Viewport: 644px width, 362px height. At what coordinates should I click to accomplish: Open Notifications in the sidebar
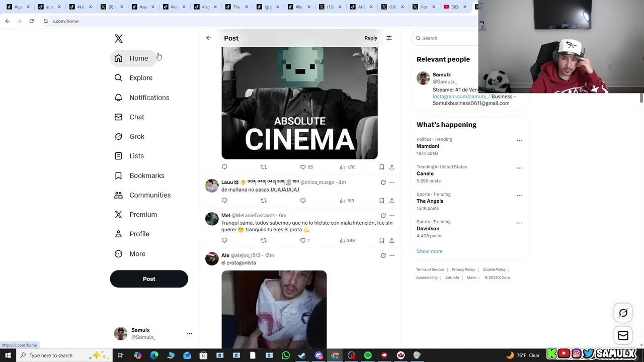142,98
